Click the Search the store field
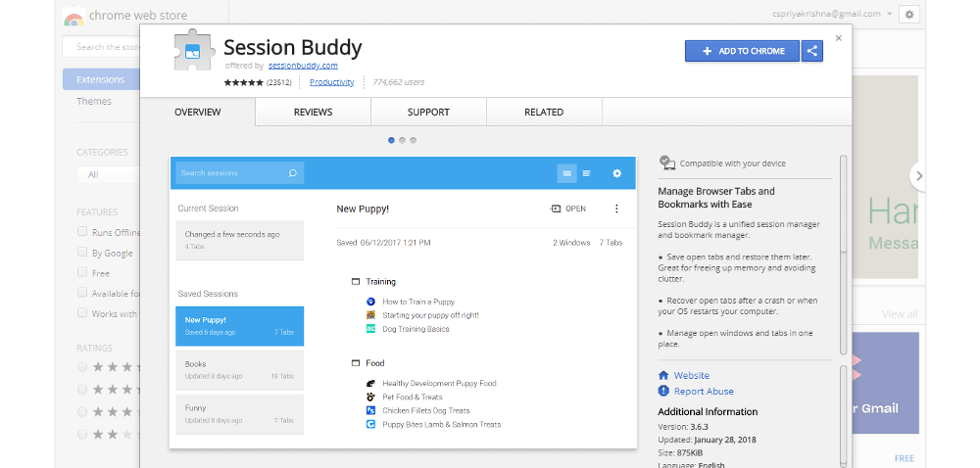Image resolution: width=980 pixels, height=468 pixels. click(x=101, y=47)
